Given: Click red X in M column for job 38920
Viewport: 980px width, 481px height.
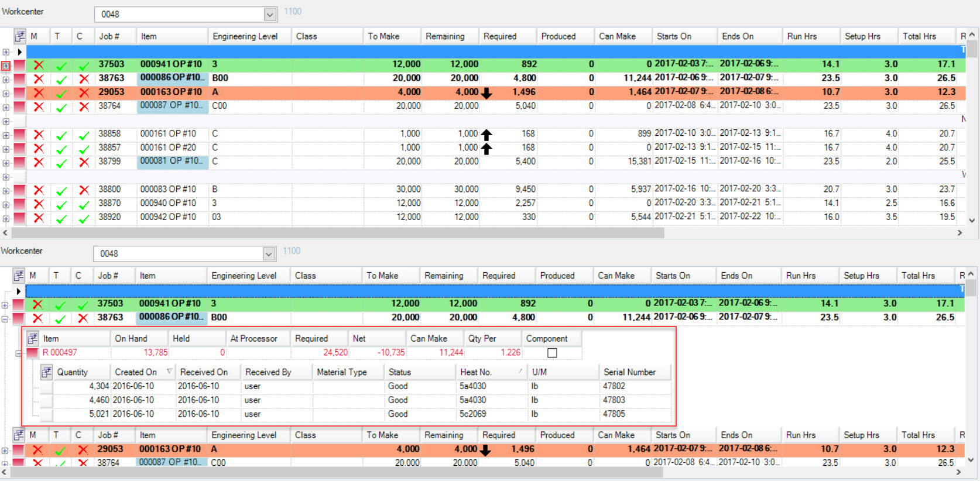Looking at the screenshot, I should (x=39, y=218).
